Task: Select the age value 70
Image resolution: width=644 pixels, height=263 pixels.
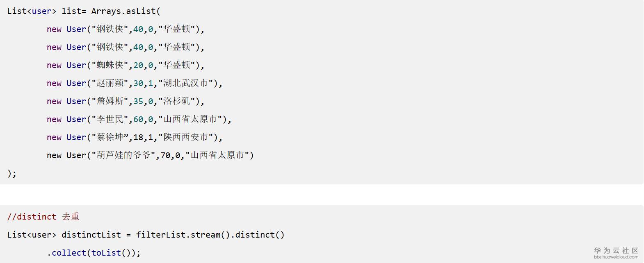Action: [165, 155]
